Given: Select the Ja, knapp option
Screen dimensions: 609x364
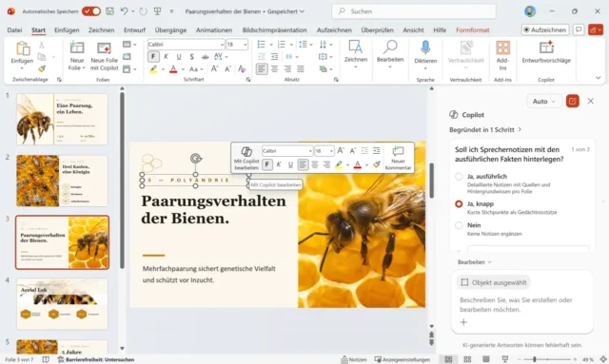Looking at the screenshot, I should 459,203.
